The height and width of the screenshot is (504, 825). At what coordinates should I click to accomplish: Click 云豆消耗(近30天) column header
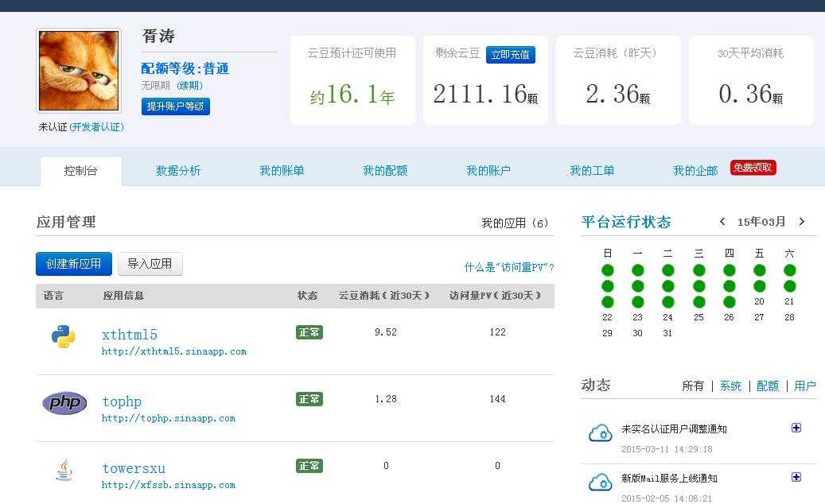(384, 296)
